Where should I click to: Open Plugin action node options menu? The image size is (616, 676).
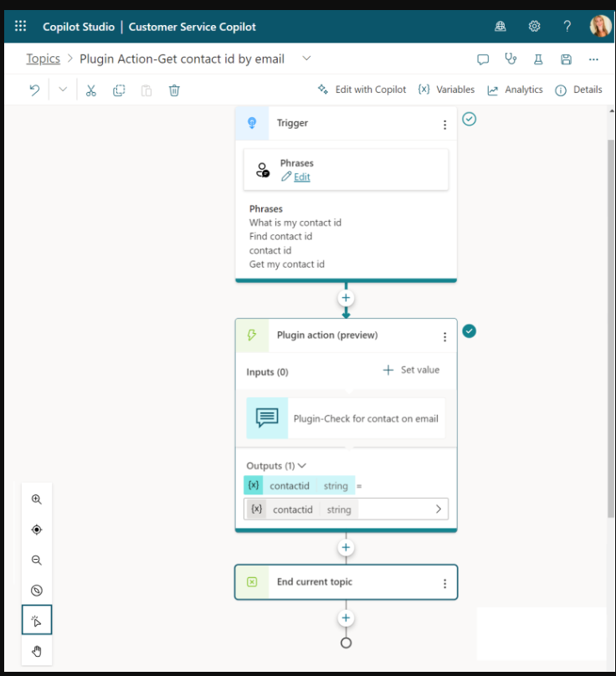(444, 336)
